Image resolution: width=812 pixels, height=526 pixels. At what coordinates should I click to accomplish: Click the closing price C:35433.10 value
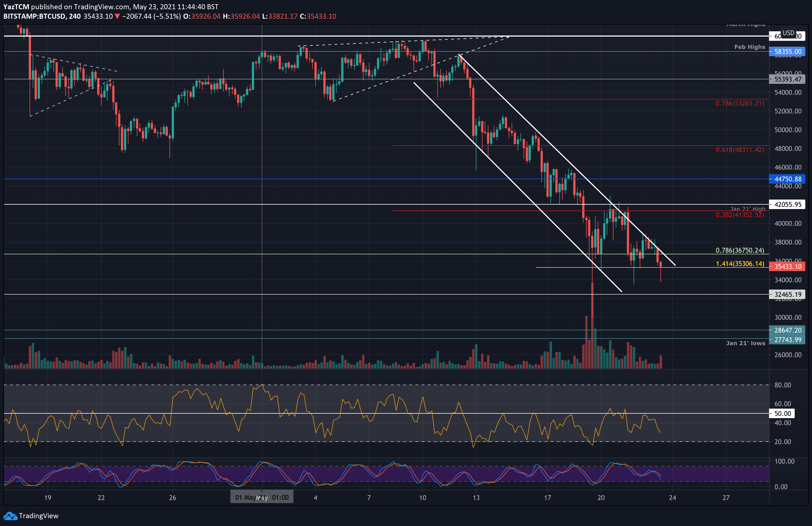pos(318,16)
